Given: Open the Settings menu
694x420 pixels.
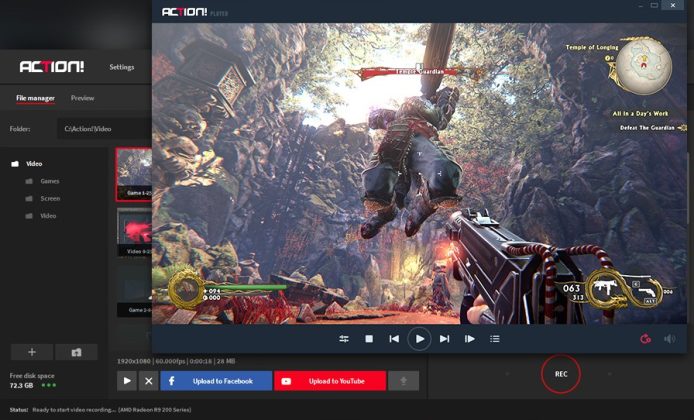Looking at the screenshot, I should point(122,67).
